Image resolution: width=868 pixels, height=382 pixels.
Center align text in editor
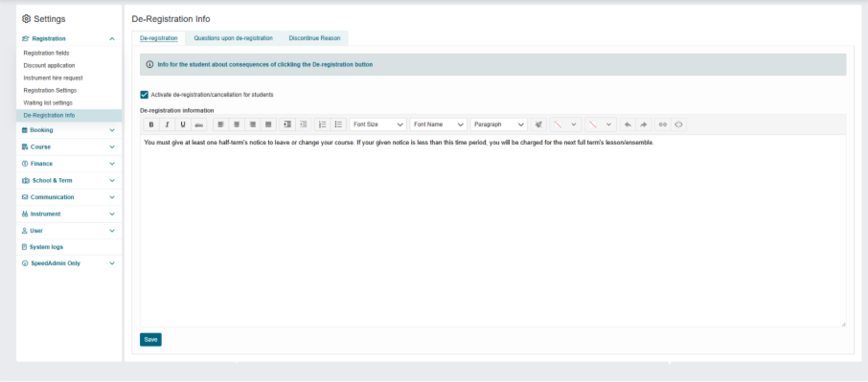(237, 124)
